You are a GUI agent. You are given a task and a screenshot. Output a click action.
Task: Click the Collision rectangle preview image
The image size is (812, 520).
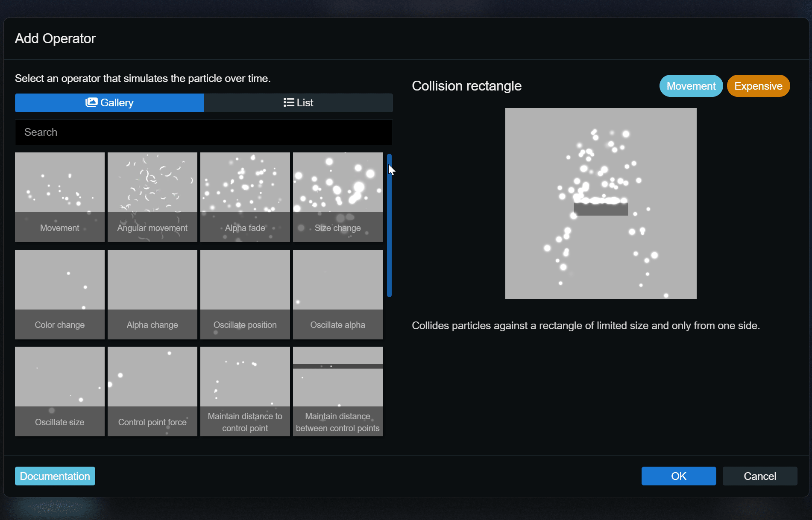pyautogui.click(x=601, y=204)
